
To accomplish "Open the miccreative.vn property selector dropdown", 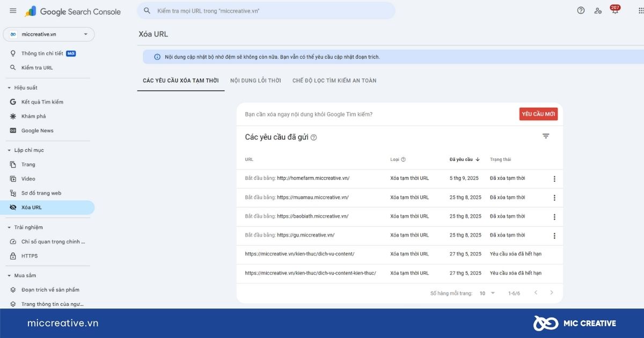I will pyautogui.click(x=49, y=34).
